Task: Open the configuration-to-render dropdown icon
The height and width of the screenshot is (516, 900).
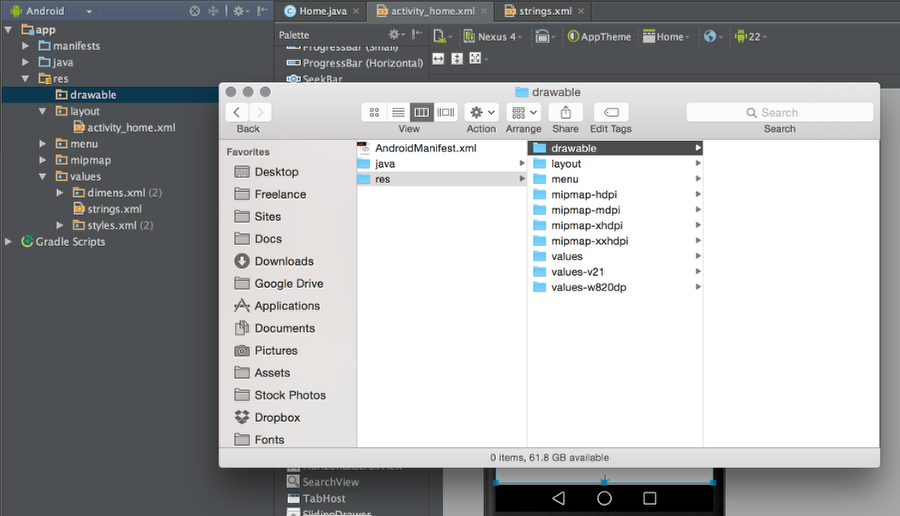Action: coord(442,37)
